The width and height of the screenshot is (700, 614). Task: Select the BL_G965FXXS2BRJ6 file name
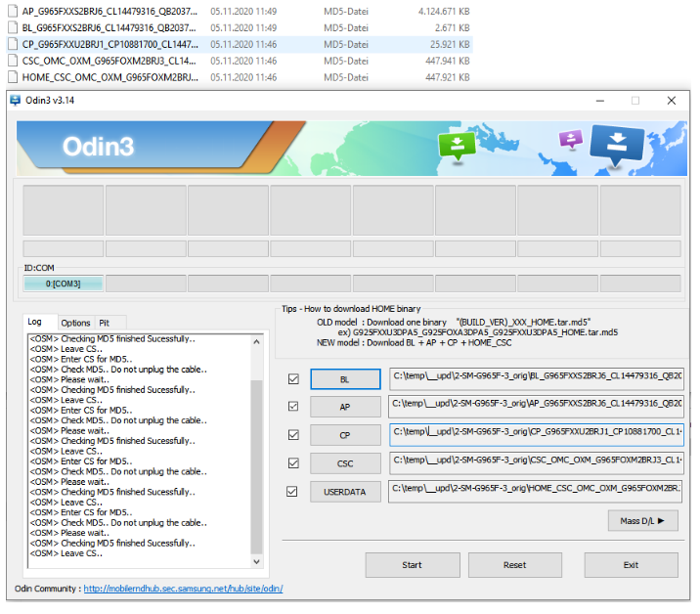[109, 27]
